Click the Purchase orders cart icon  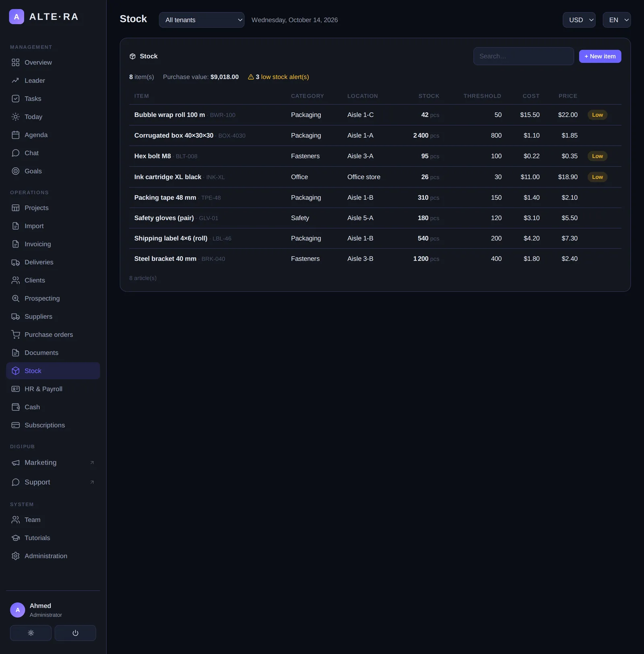[15, 335]
